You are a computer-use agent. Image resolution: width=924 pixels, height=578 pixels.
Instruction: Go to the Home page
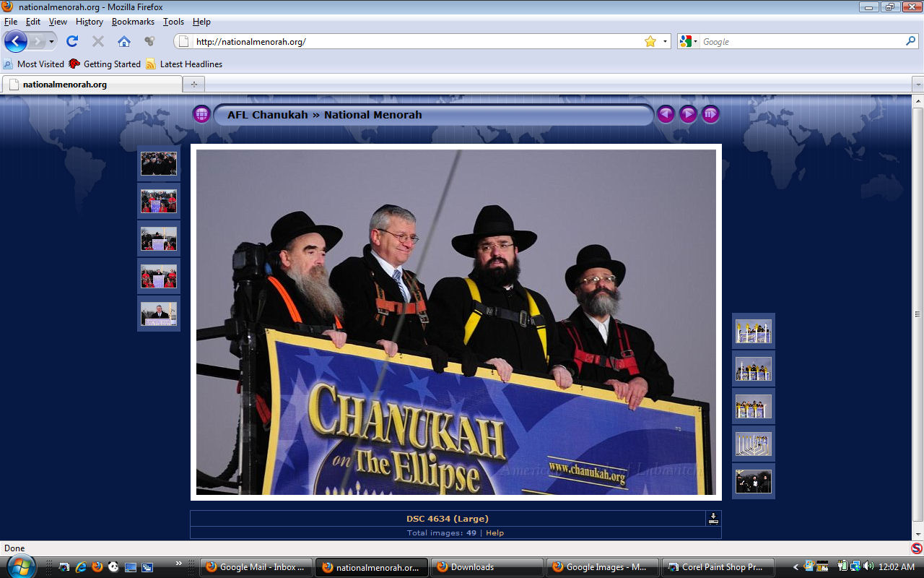click(x=124, y=41)
